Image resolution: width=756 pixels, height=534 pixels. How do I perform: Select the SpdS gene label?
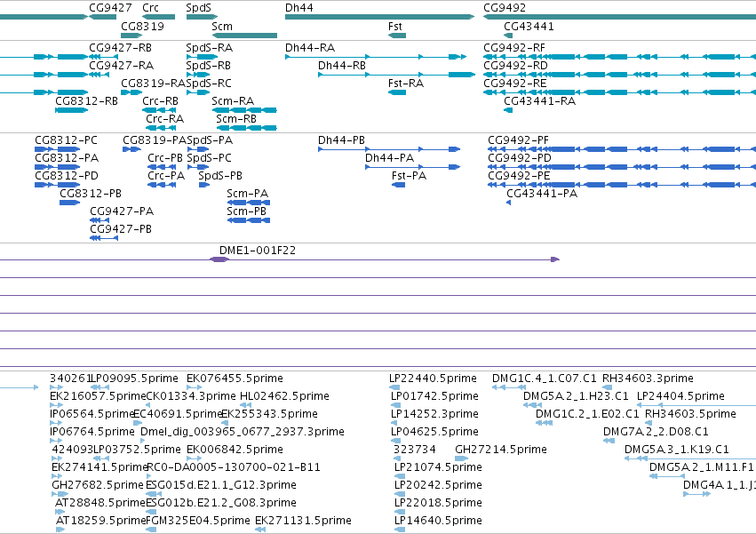[x=198, y=8]
